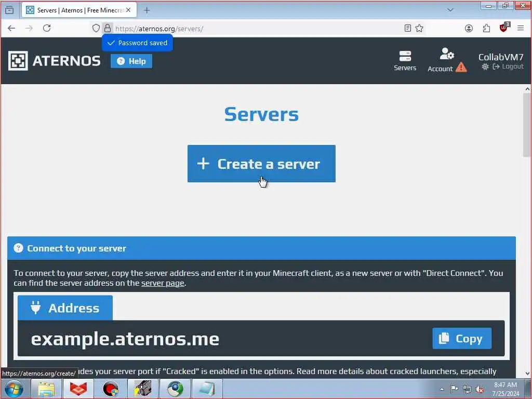
Task: Select the example.aternos.me address text
Action: pyautogui.click(x=125, y=339)
